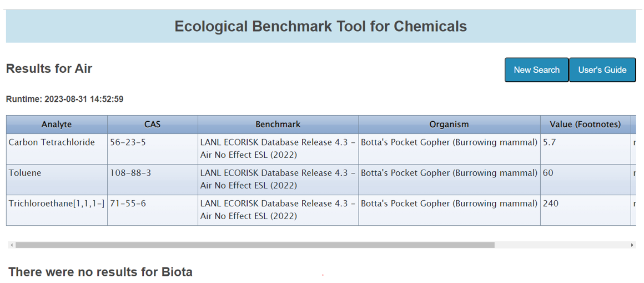Viewport: 644px width, 283px height.
Task: Click the New Search button
Action: click(x=536, y=70)
